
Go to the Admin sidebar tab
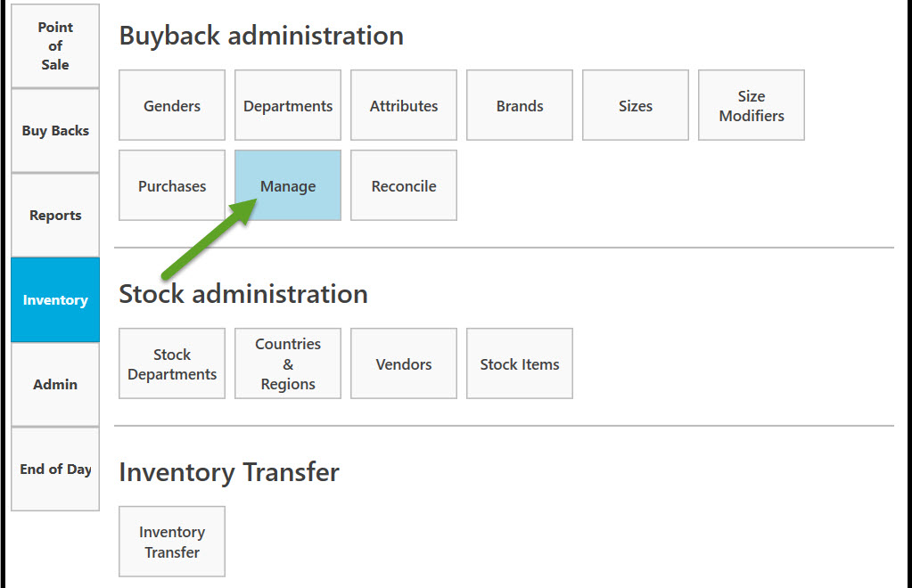tap(55, 385)
